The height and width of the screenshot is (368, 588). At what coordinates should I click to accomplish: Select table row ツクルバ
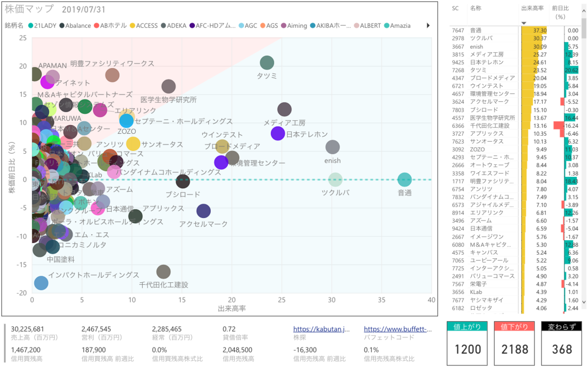point(514,38)
